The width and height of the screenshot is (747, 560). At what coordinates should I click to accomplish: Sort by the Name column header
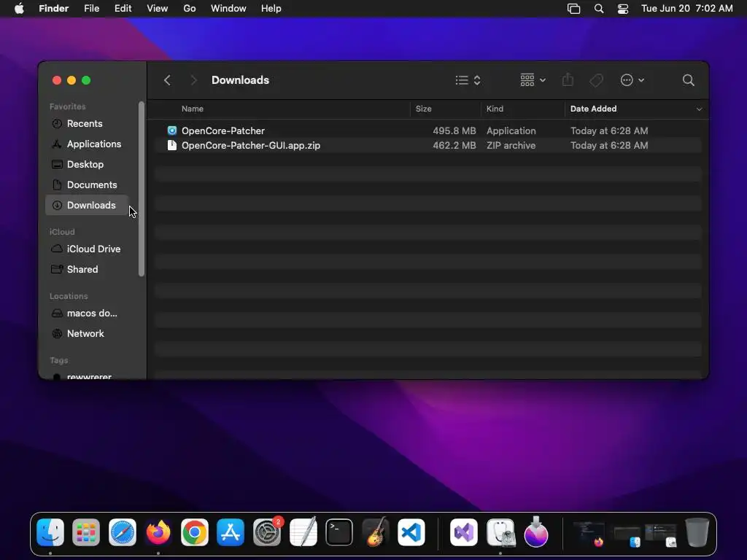[192, 109]
